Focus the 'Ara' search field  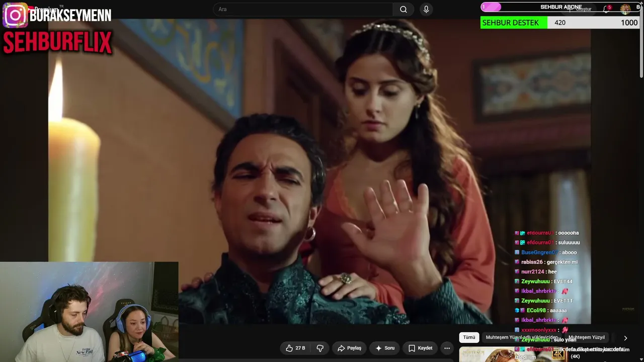[x=303, y=9]
